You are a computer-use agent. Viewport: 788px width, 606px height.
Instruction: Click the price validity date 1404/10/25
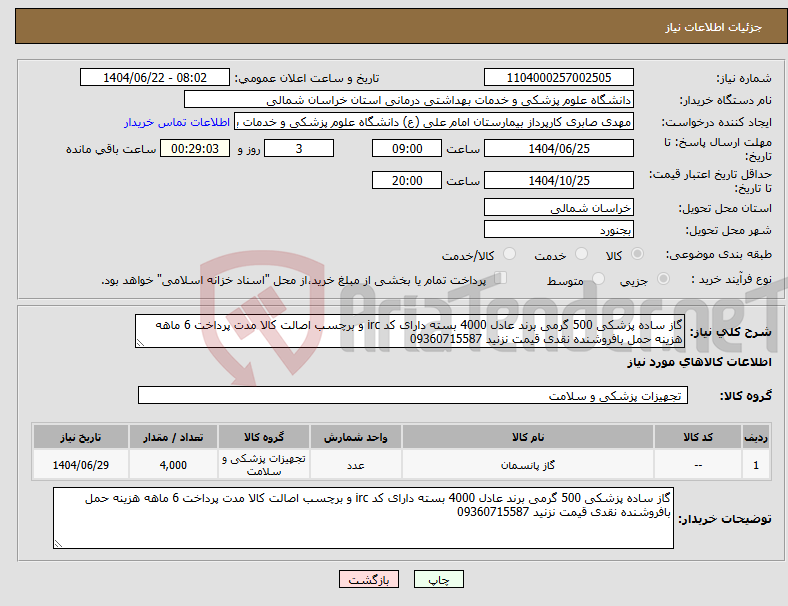tap(559, 180)
